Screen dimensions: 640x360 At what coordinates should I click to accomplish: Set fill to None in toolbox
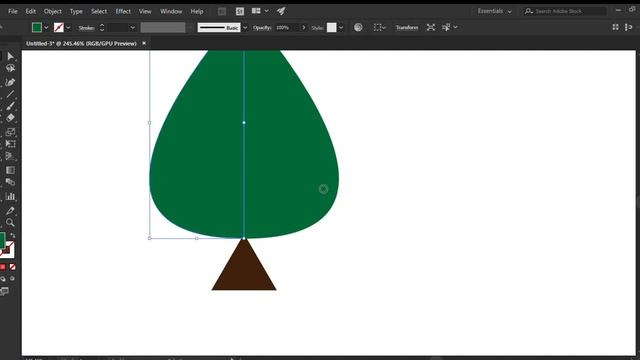coord(13,267)
